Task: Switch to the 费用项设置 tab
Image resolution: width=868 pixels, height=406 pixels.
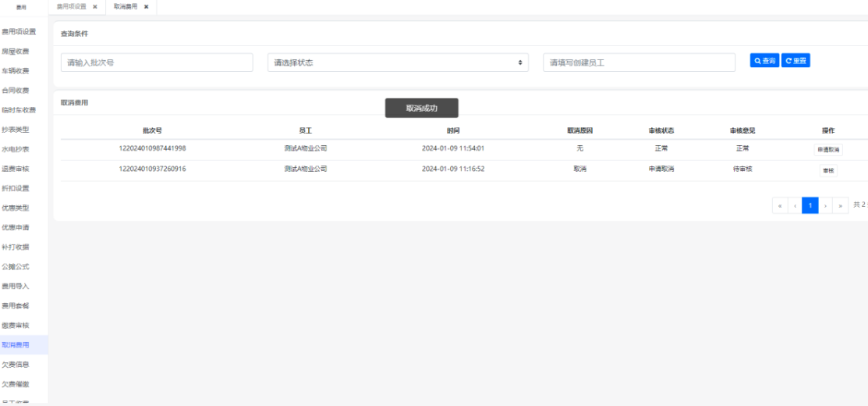Action: tap(71, 6)
